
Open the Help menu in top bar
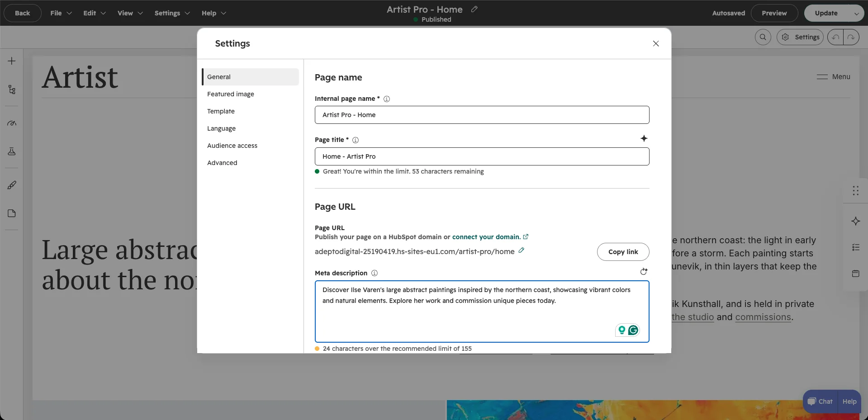coord(213,13)
